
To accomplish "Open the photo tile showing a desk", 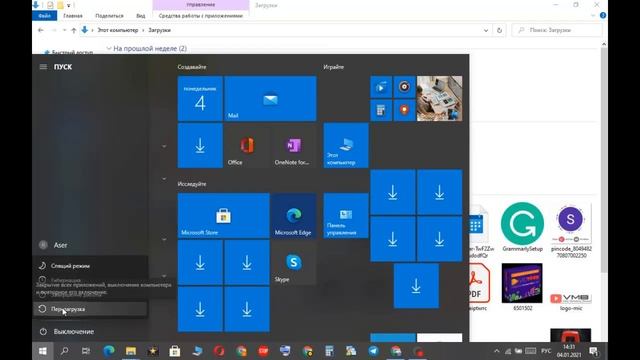I will point(439,98).
